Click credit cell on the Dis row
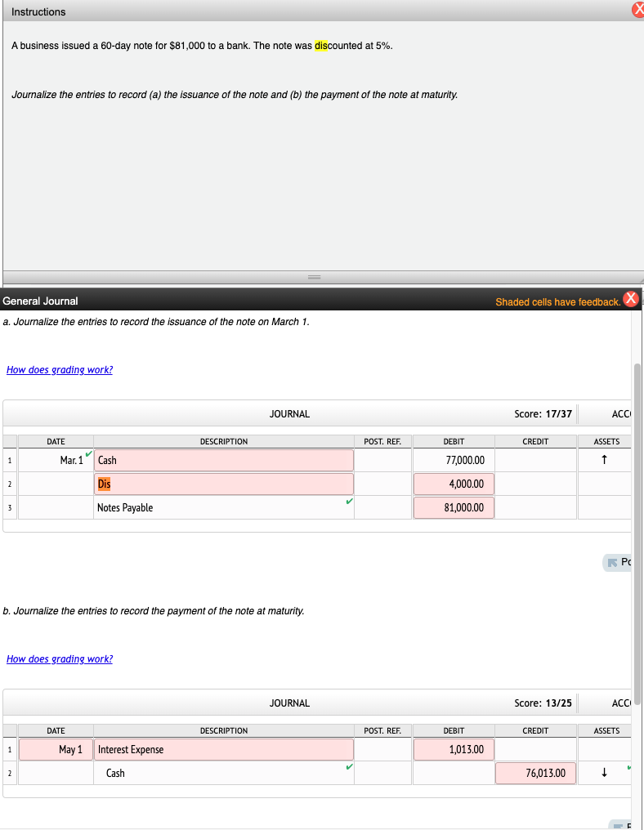 [535, 484]
